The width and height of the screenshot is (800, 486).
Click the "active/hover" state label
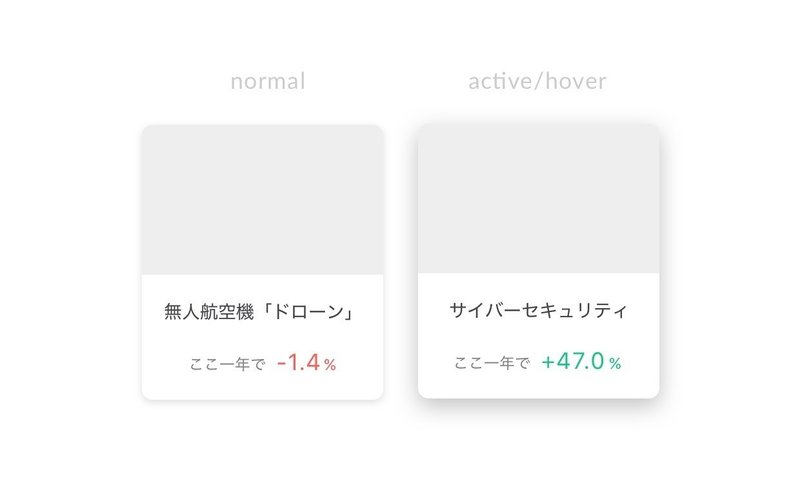click(537, 81)
